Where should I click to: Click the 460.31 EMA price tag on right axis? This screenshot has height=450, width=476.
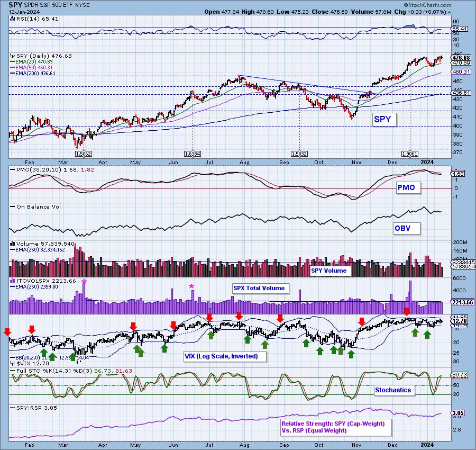tap(461, 72)
